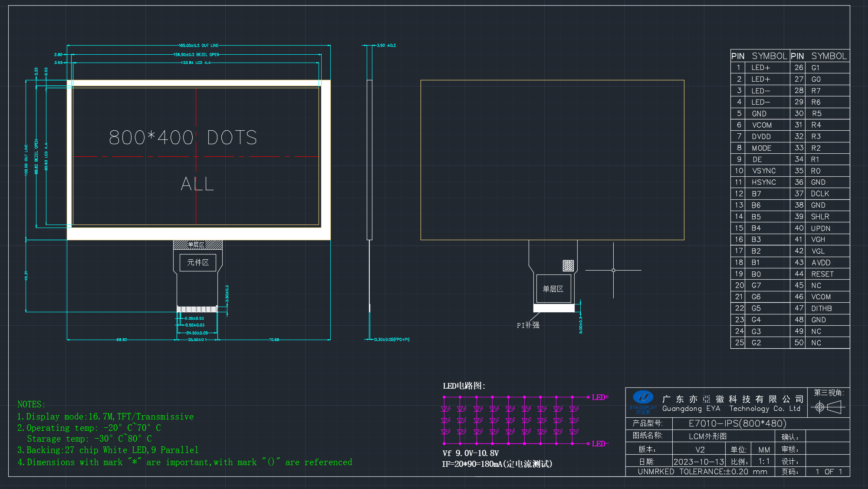
Task: Select the '2023-10-13' date cell
Action: (699, 462)
